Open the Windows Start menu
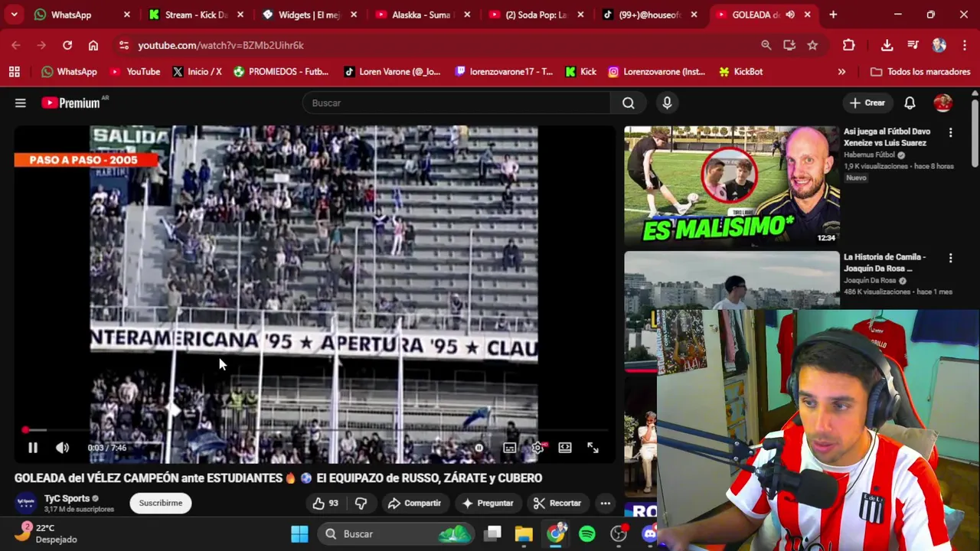 pos(299,533)
